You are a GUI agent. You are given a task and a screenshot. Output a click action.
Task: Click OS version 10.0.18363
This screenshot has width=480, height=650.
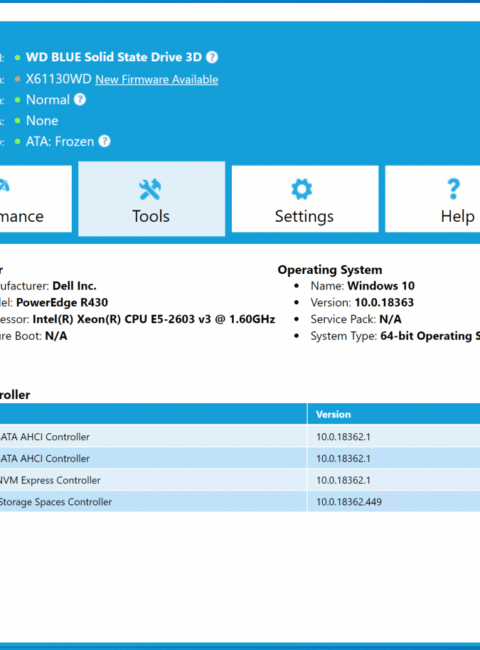pyautogui.click(x=384, y=303)
